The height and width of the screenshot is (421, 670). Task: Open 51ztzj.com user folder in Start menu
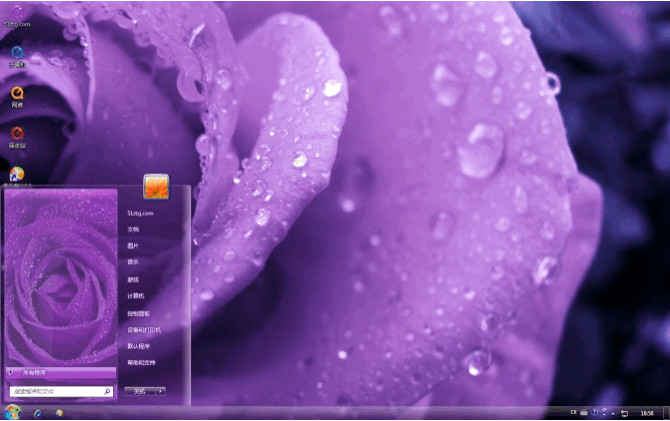(x=140, y=213)
